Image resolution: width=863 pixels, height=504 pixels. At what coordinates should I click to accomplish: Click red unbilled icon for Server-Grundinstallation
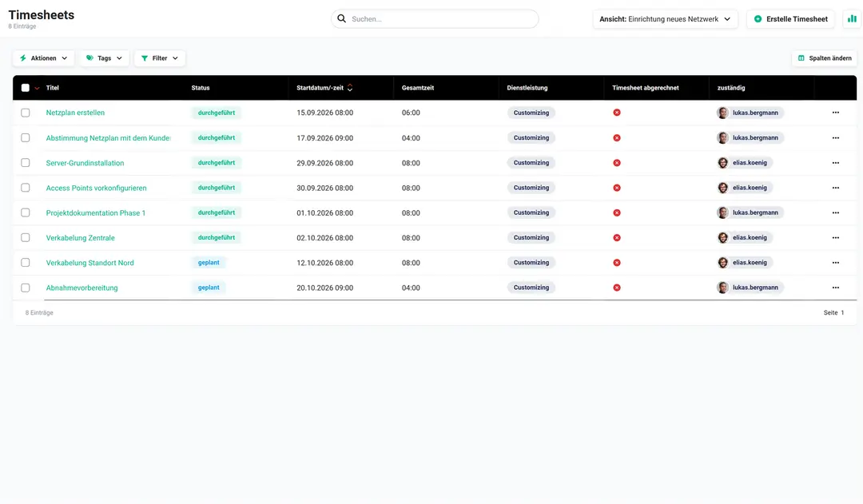coord(617,163)
